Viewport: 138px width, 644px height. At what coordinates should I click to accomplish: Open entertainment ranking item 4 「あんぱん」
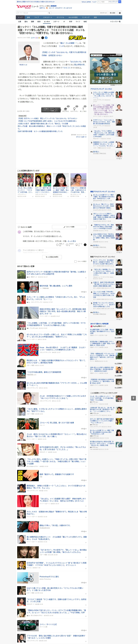pyautogui.click(x=104, y=134)
